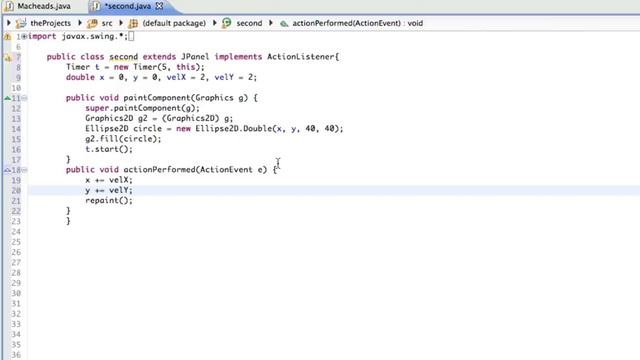Click on 'super.paintComponent(g);' line

142,108
